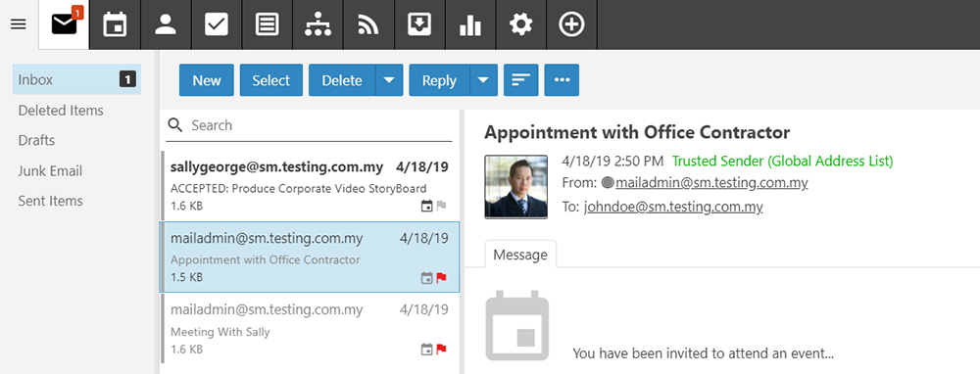
Task: Open the Notes icon in top bar
Action: point(268,25)
